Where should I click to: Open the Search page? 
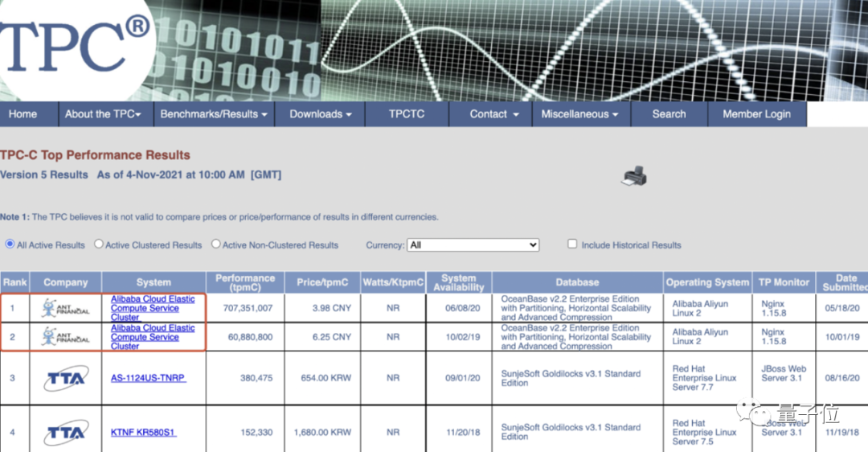point(669,114)
